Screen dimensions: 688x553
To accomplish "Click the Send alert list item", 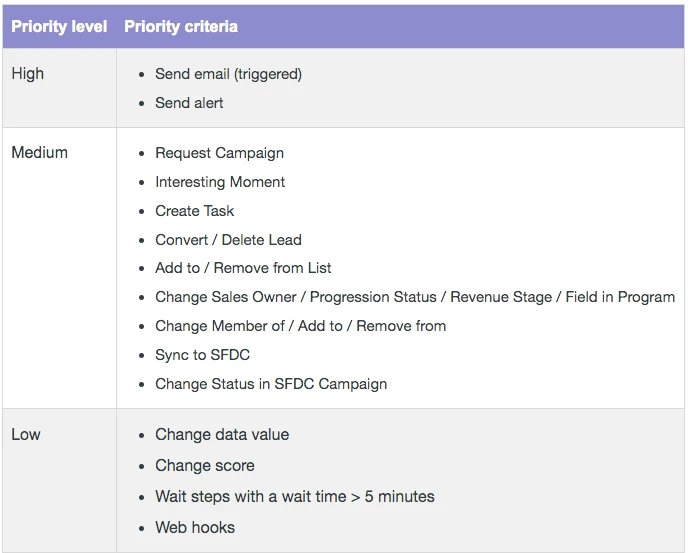I will click(x=189, y=103).
